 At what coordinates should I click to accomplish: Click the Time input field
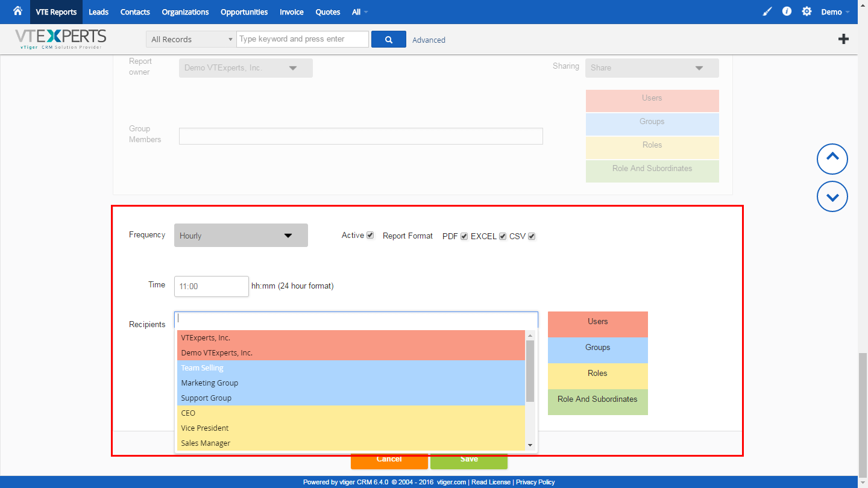pyautogui.click(x=212, y=286)
